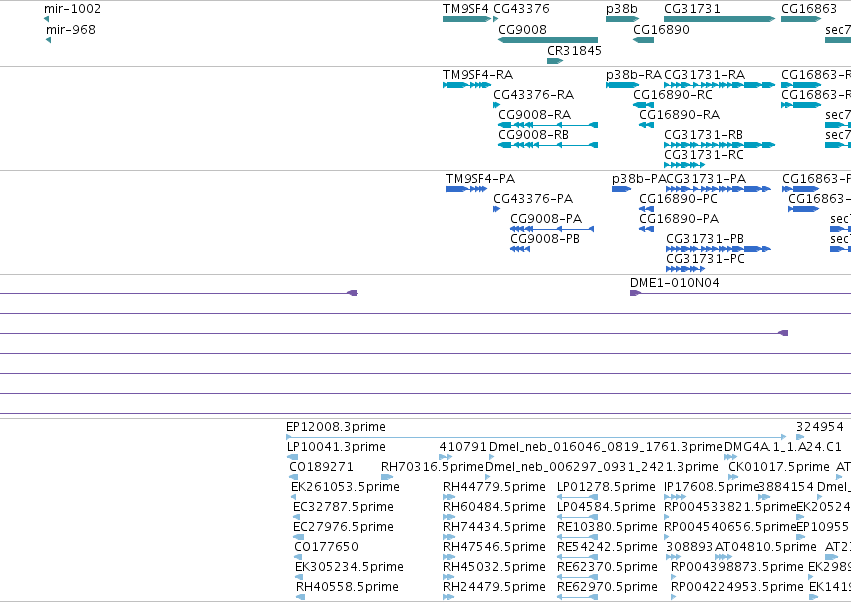Image resolution: width=851 pixels, height=602 pixels.
Task: Select the CG31731 gene bar
Action: [x=720, y=19]
